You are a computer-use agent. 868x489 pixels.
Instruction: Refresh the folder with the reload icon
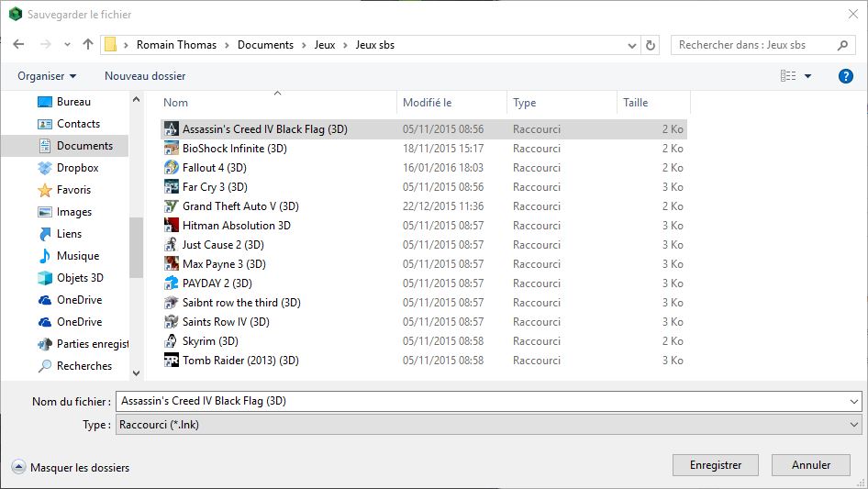651,45
